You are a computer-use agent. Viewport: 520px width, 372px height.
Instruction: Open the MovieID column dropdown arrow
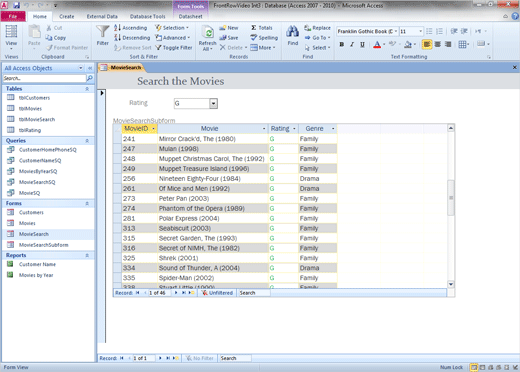tap(153, 129)
